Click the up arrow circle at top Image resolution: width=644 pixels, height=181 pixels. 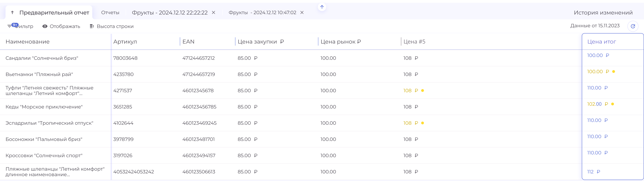tap(322, 7)
